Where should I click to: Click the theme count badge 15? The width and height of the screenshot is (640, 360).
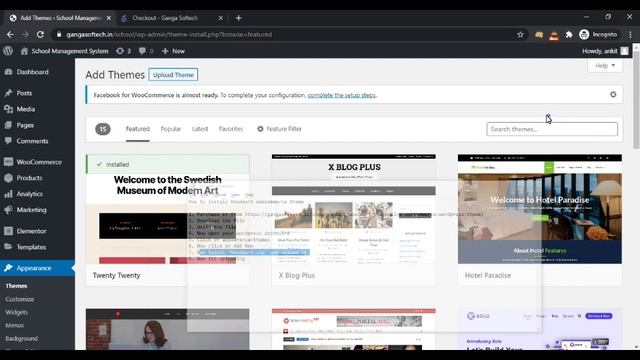point(103,129)
